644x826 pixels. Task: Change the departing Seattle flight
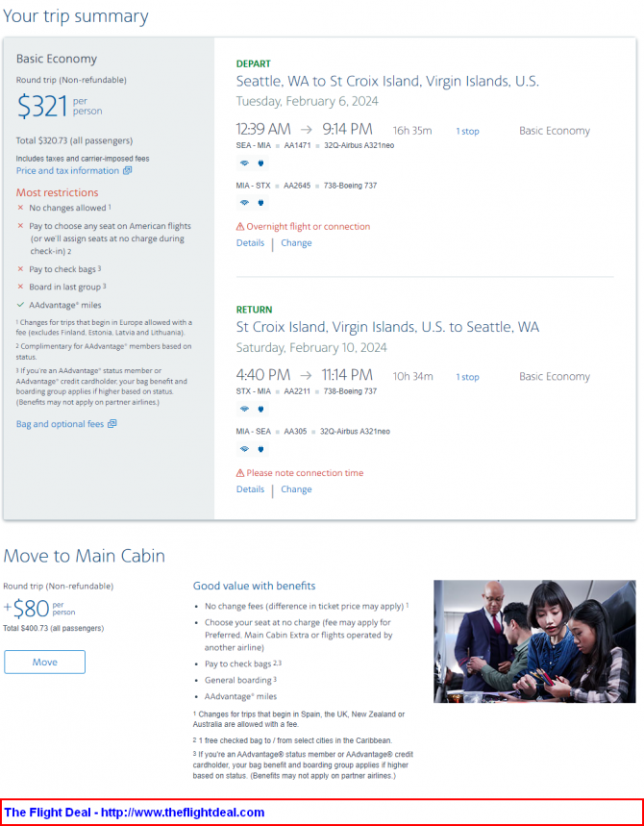(x=296, y=243)
